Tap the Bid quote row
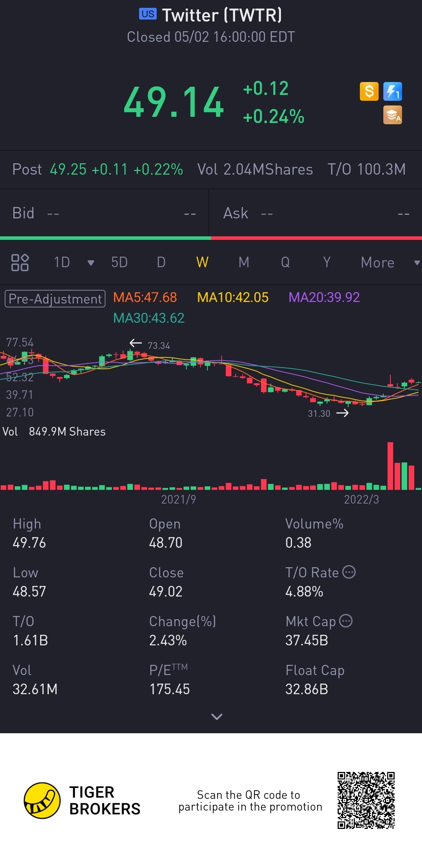The width and height of the screenshot is (422, 868). pyautogui.click(x=104, y=213)
